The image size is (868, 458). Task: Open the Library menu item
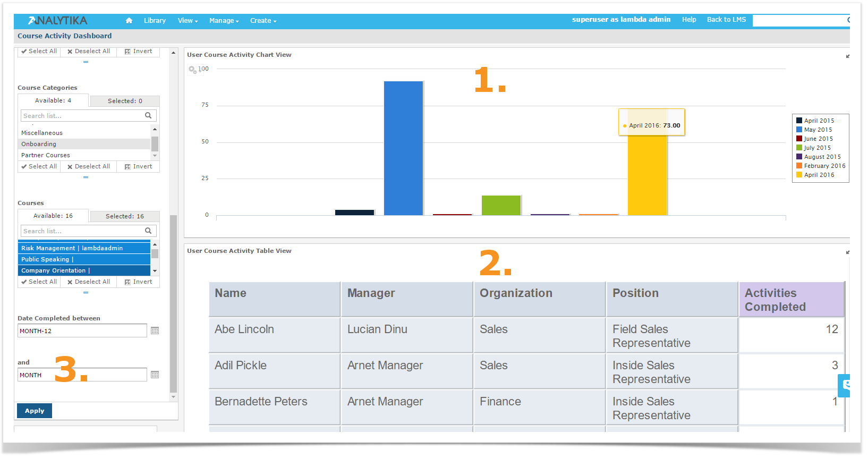coord(155,21)
